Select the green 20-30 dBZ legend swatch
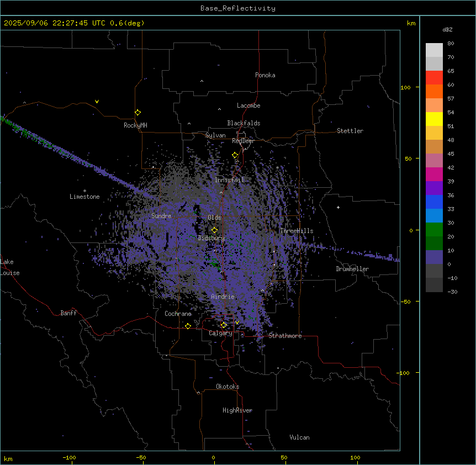The width and height of the screenshot is (476, 465). click(x=434, y=230)
